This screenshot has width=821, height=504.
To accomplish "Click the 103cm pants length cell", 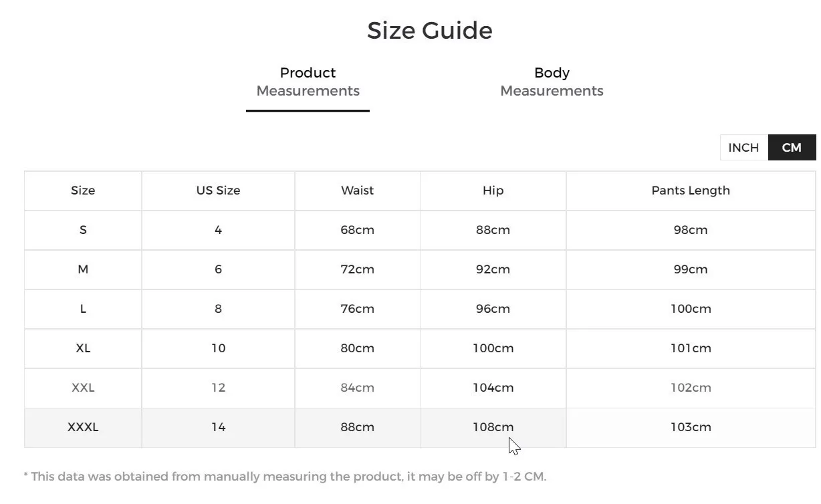I will (691, 427).
